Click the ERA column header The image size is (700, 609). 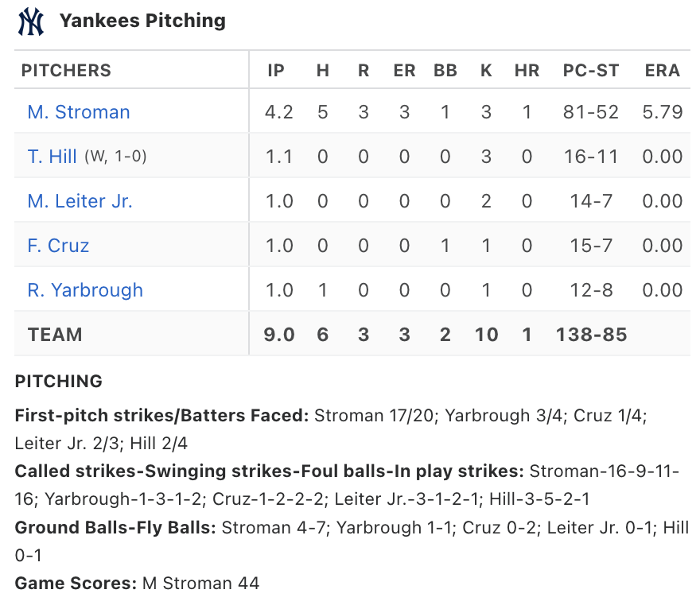pos(663,71)
